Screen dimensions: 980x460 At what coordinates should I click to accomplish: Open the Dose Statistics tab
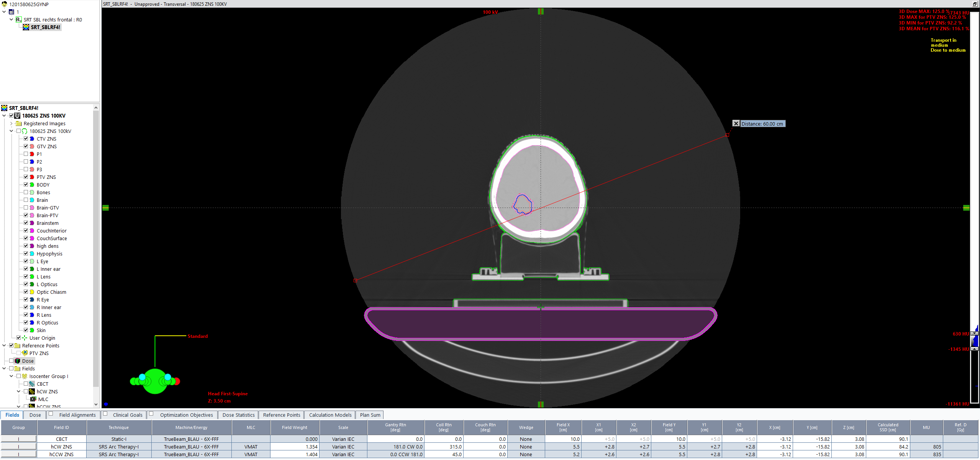(238, 415)
